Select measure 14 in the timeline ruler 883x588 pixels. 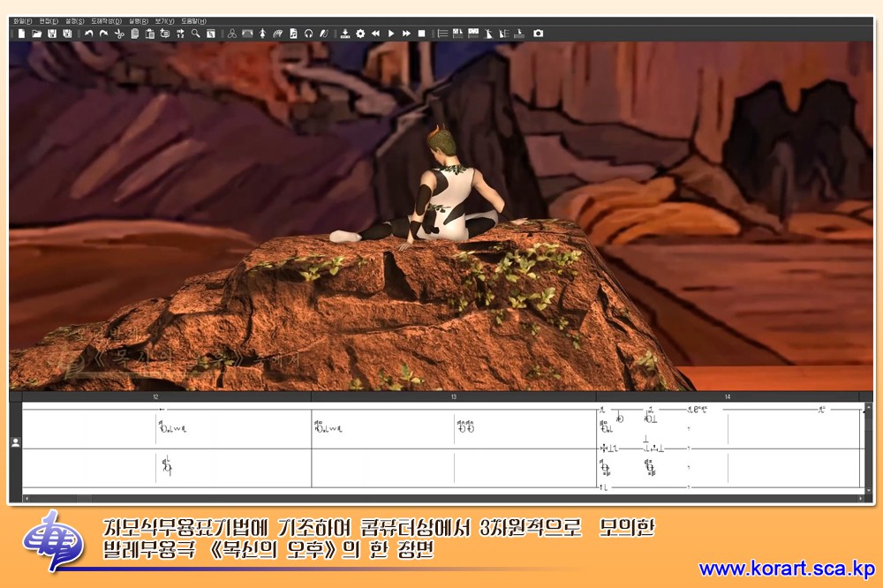pos(728,397)
